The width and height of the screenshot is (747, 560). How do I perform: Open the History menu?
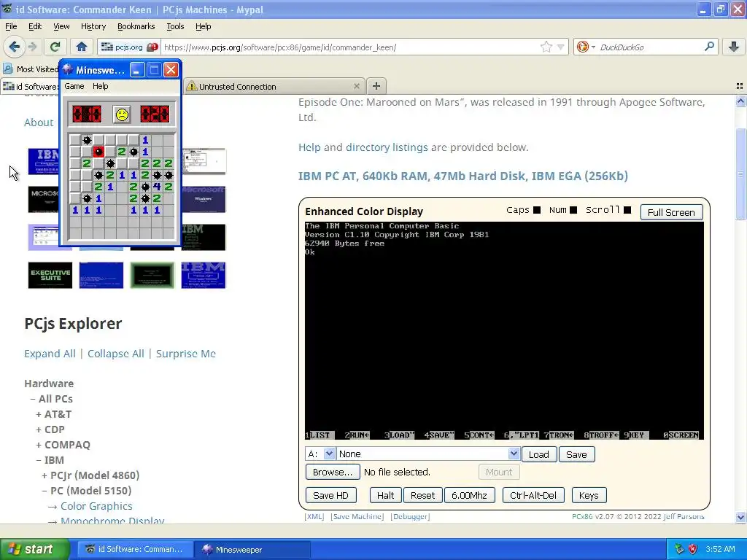[x=93, y=26]
